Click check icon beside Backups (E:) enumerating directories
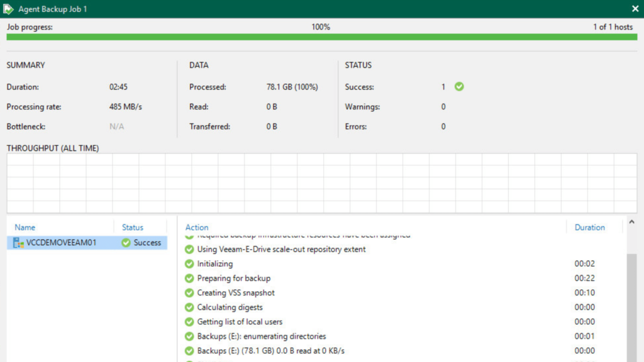 189,336
